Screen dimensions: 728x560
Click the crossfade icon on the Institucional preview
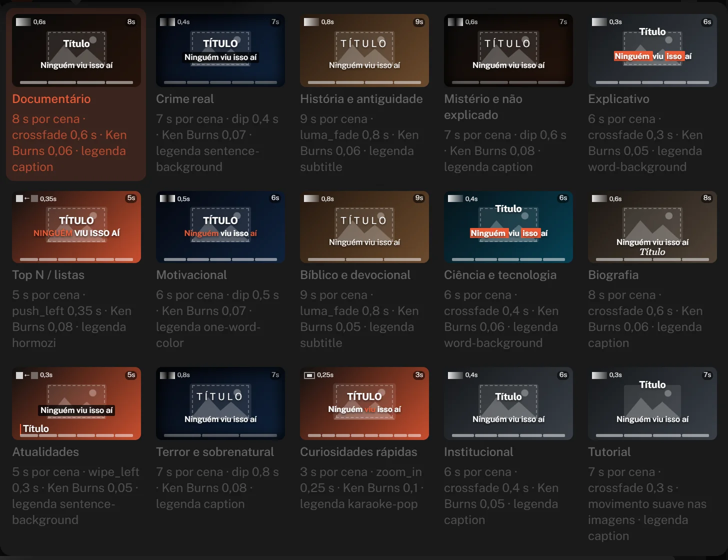pos(455,375)
